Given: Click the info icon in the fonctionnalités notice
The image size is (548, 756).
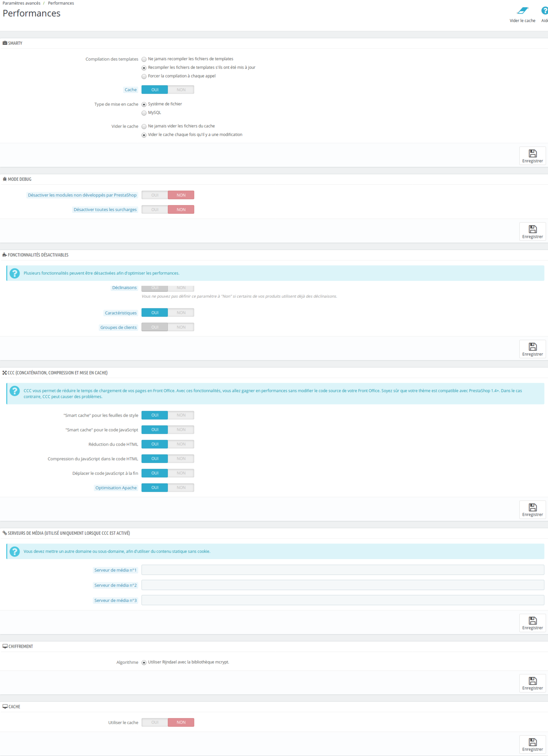Looking at the screenshot, I should (x=15, y=273).
